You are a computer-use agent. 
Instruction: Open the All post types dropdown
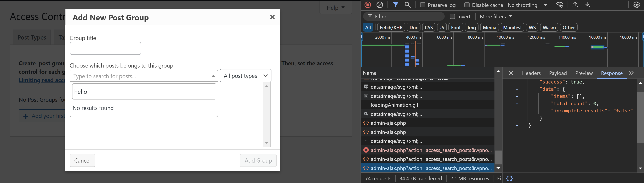(246, 76)
